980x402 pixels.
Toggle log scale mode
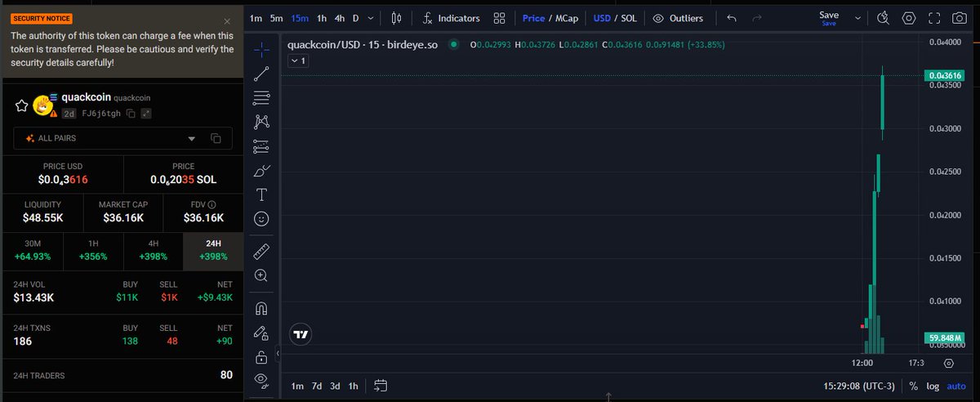(x=933, y=386)
